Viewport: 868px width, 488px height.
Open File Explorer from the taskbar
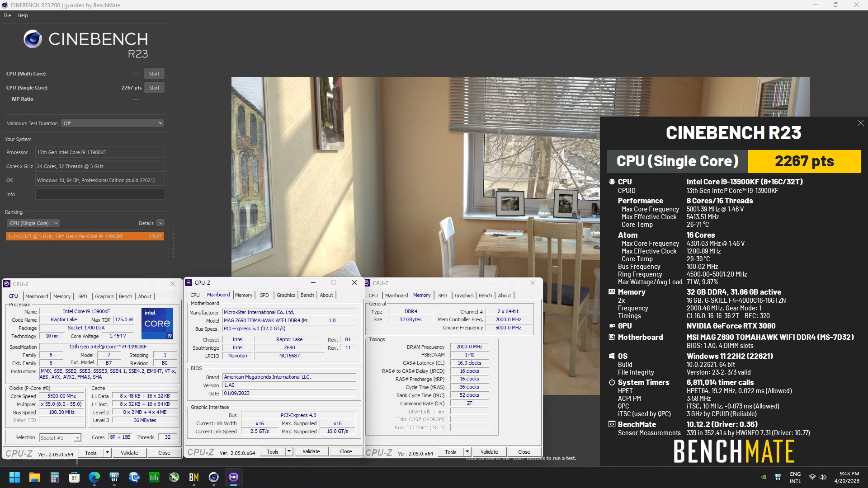[35, 477]
